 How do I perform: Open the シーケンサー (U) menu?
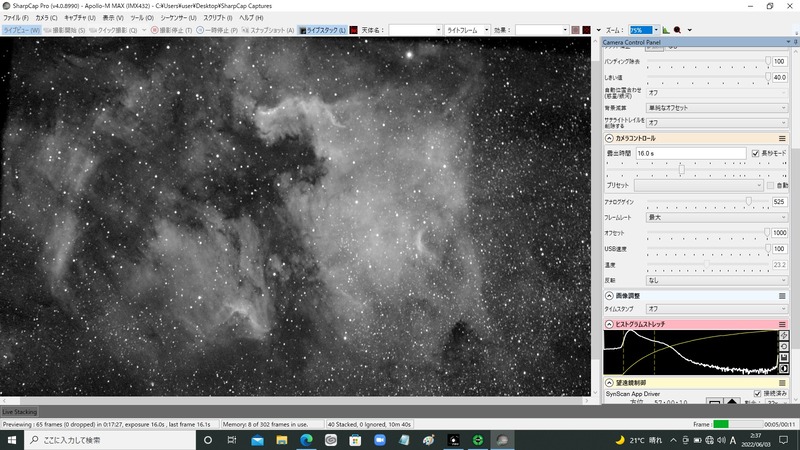(x=178, y=18)
